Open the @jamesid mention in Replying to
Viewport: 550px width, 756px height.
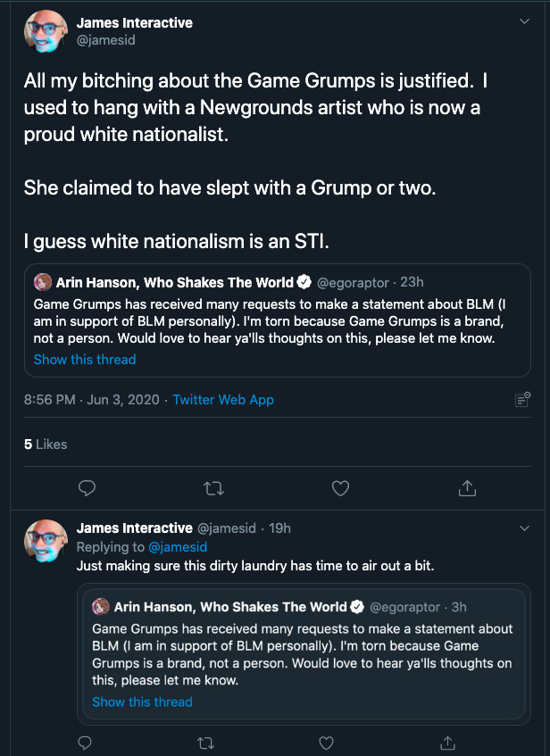pyautogui.click(x=178, y=546)
